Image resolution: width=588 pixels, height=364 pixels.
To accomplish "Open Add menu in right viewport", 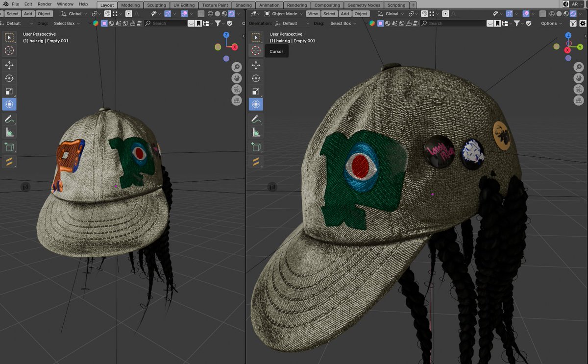I will pos(345,14).
